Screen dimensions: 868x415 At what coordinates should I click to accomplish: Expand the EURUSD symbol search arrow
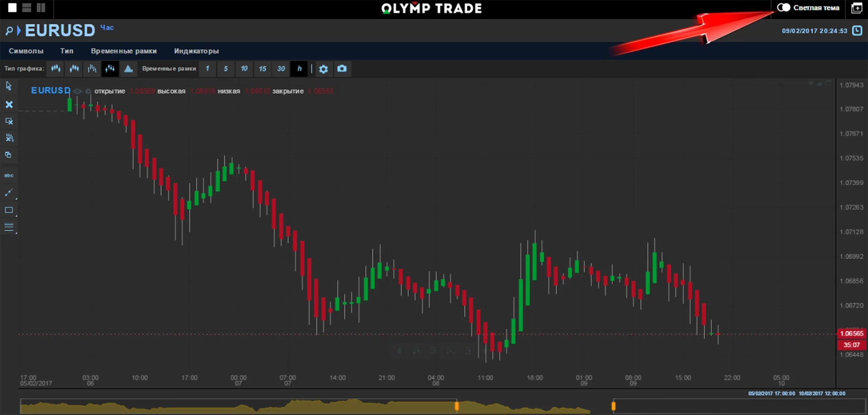pos(19,31)
